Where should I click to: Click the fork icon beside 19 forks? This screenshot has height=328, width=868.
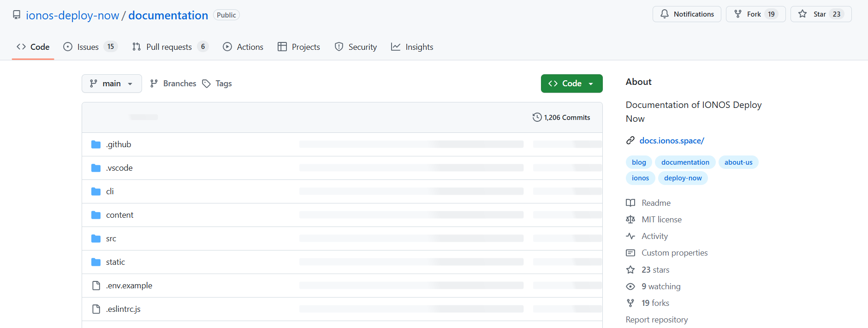[630, 303]
